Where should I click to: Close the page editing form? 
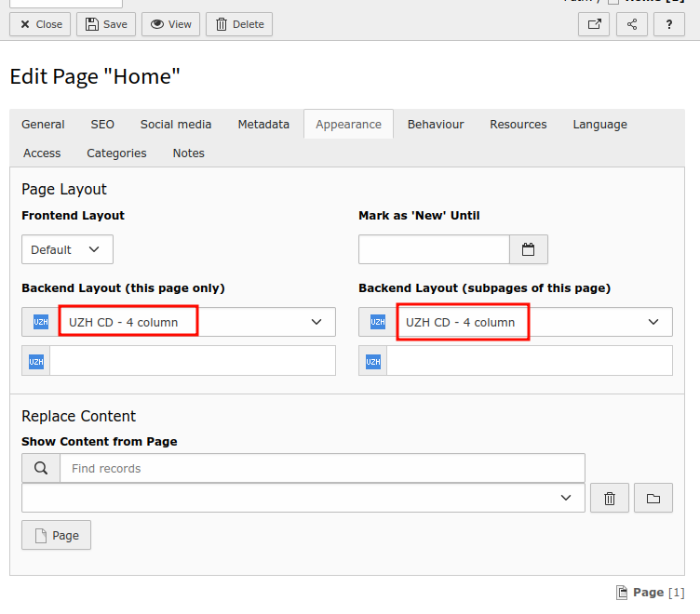(40, 24)
